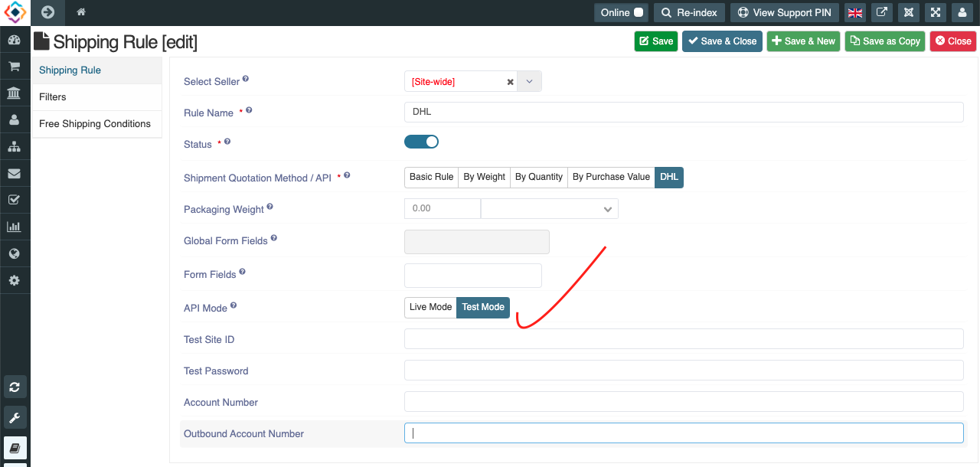Choose By Weight quotation method
Screen dimensions: 980x467
[484, 177]
